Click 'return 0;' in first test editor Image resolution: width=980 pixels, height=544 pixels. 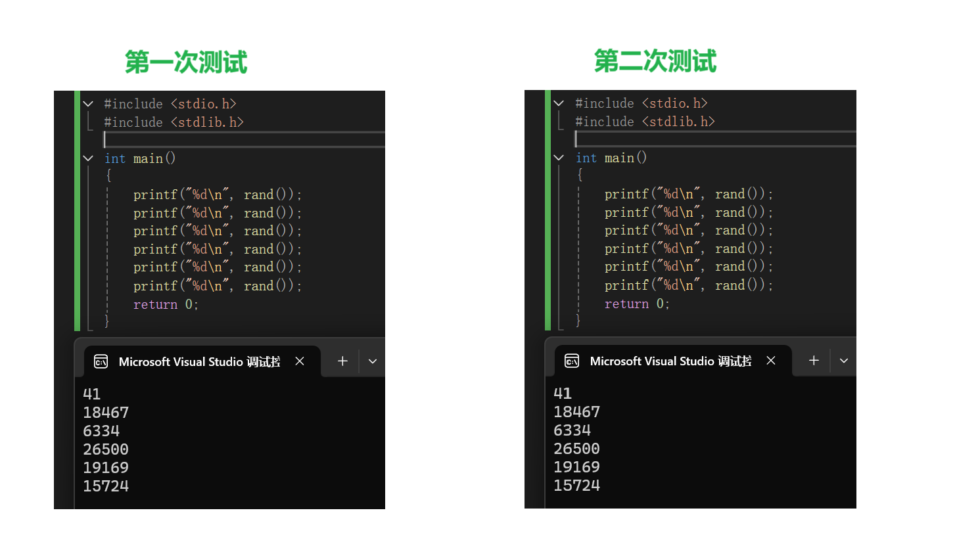(x=166, y=304)
